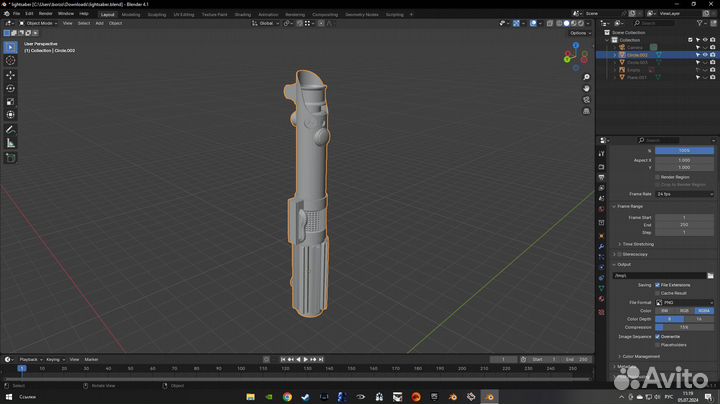
Task: Open the Render menu
Action: click(x=45, y=14)
